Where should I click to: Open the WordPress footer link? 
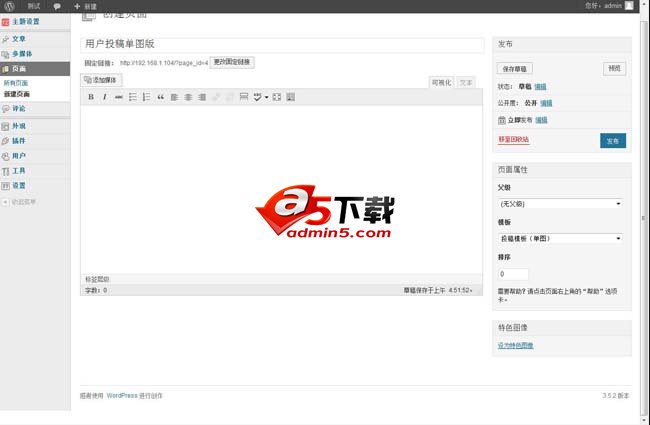coord(122,396)
